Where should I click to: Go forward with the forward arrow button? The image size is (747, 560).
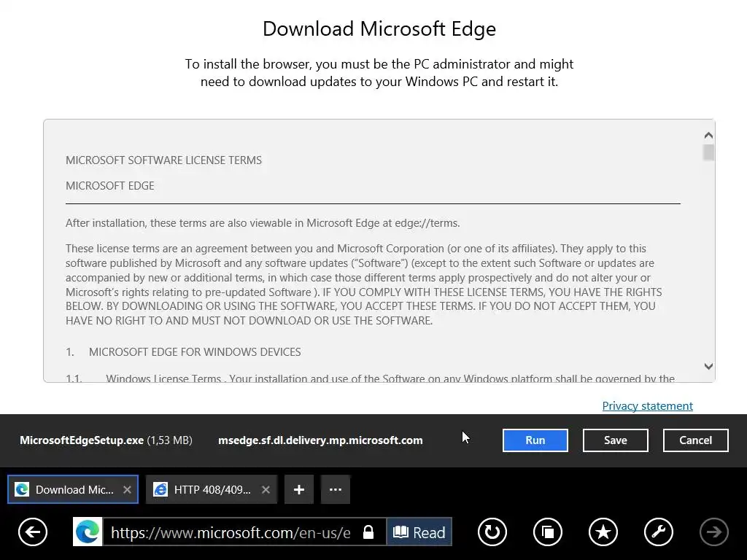click(713, 532)
